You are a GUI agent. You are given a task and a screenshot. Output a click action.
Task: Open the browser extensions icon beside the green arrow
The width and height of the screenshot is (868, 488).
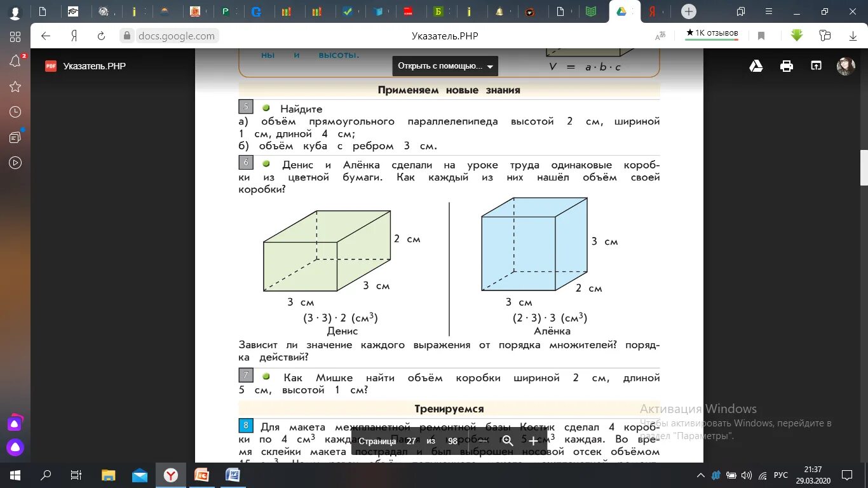(x=825, y=36)
